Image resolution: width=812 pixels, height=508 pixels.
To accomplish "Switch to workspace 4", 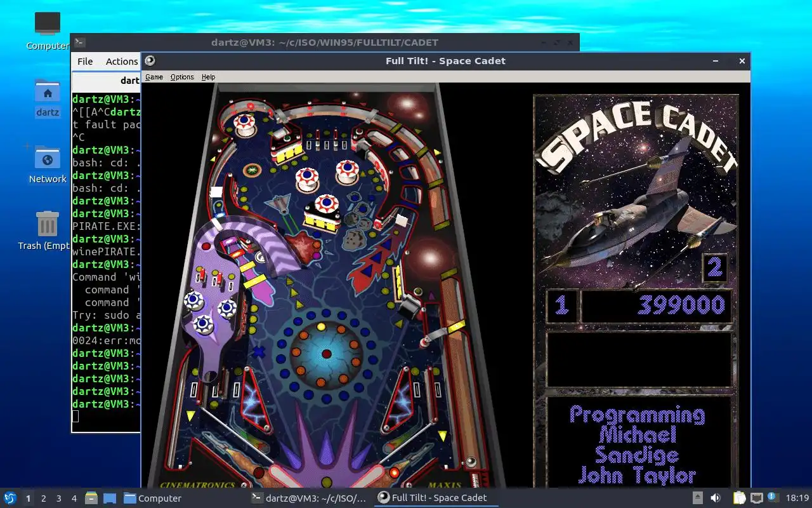I will [x=74, y=498].
